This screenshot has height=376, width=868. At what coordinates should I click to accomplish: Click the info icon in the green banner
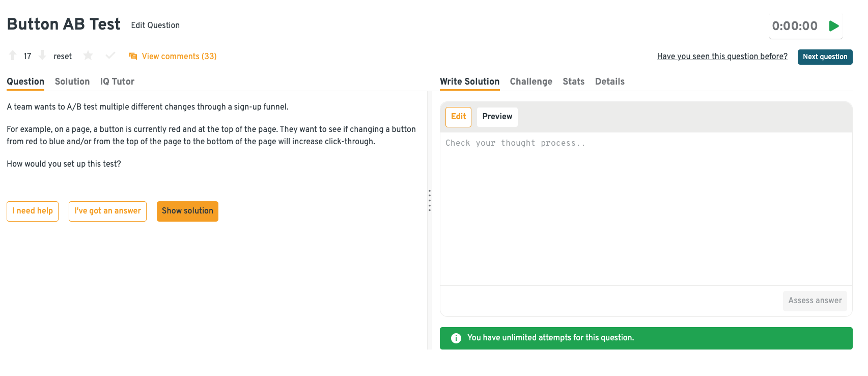456,338
